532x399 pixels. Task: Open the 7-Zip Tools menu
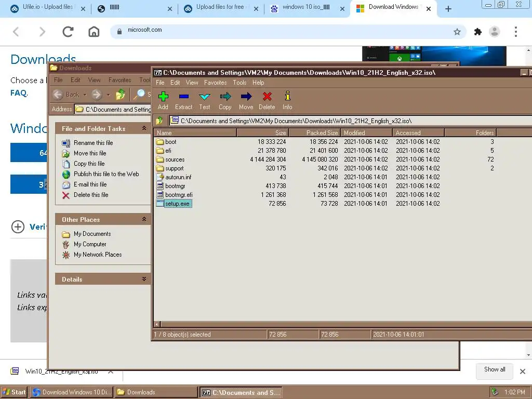coord(240,83)
